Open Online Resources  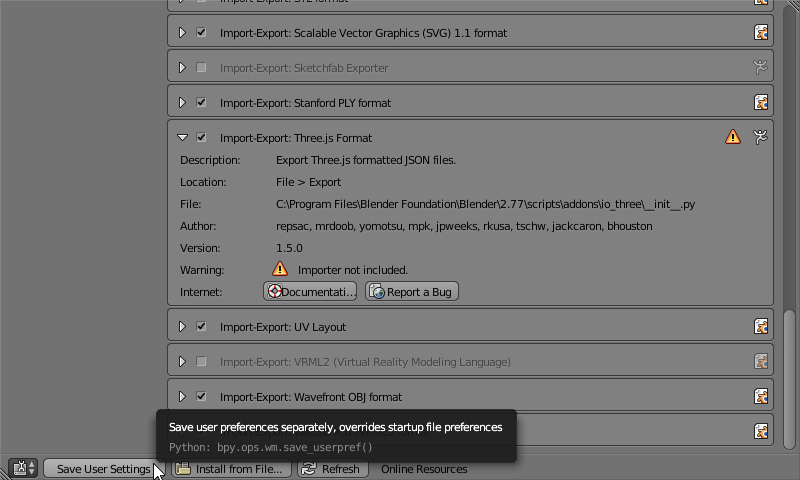(x=424, y=469)
